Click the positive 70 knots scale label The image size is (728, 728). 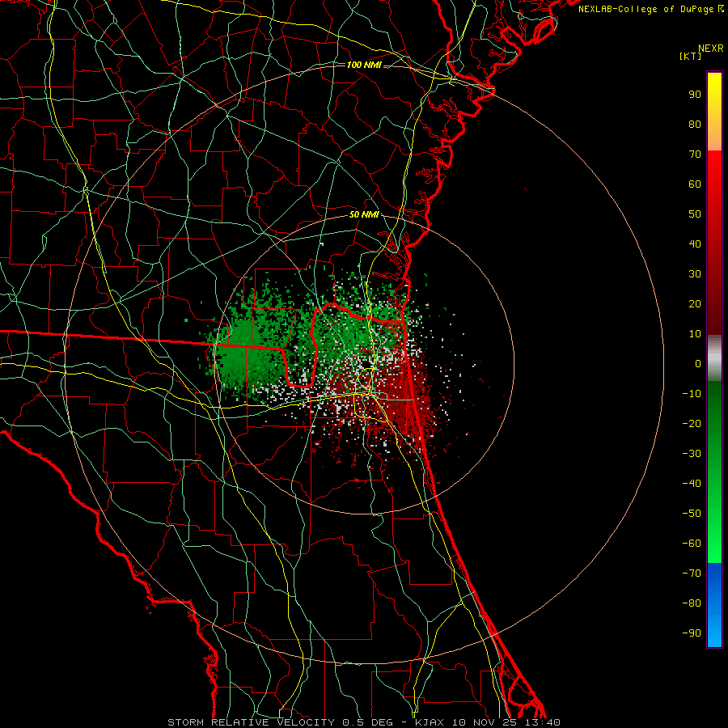[695, 154]
